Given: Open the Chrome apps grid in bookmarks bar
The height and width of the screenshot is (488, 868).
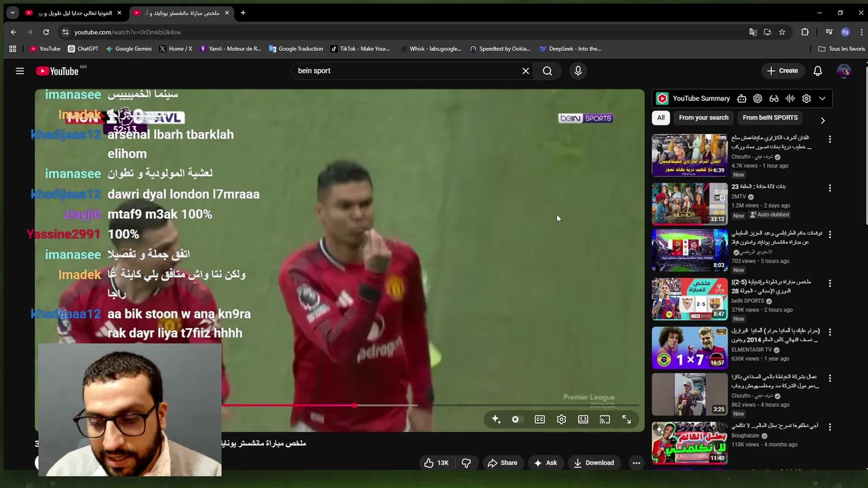Looking at the screenshot, I should coord(12,49).
